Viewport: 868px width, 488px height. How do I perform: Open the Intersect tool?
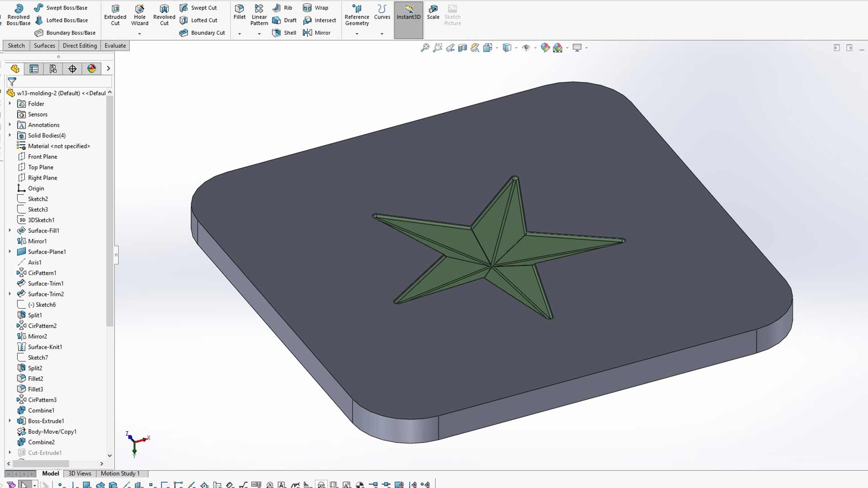pos(319,20)
